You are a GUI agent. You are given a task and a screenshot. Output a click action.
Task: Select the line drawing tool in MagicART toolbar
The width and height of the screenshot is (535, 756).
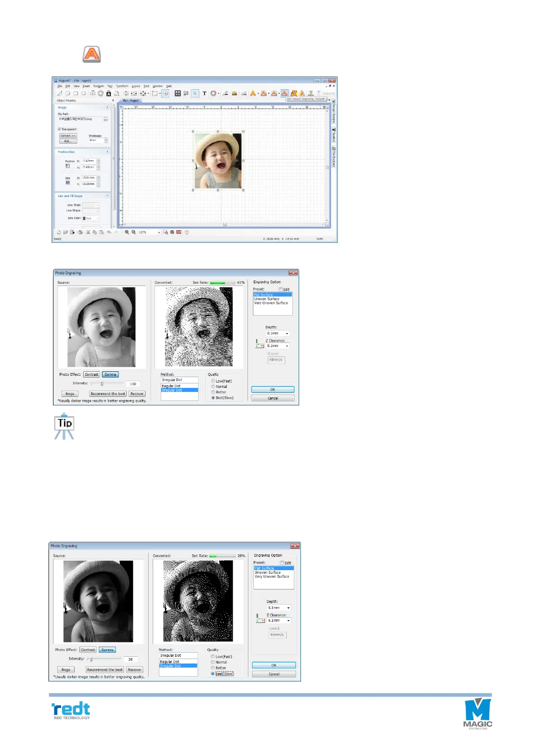59,93
